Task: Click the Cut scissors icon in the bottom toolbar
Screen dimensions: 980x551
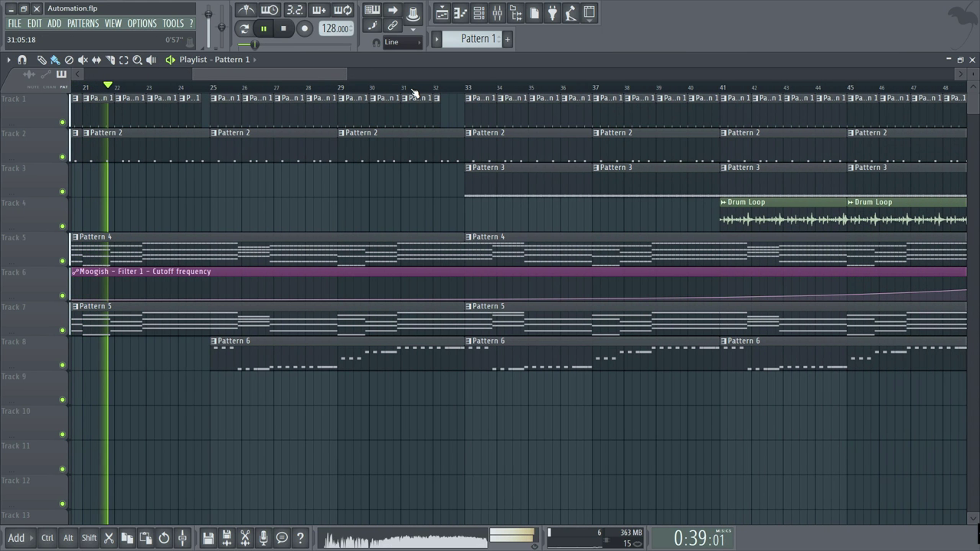Action: 109,538
